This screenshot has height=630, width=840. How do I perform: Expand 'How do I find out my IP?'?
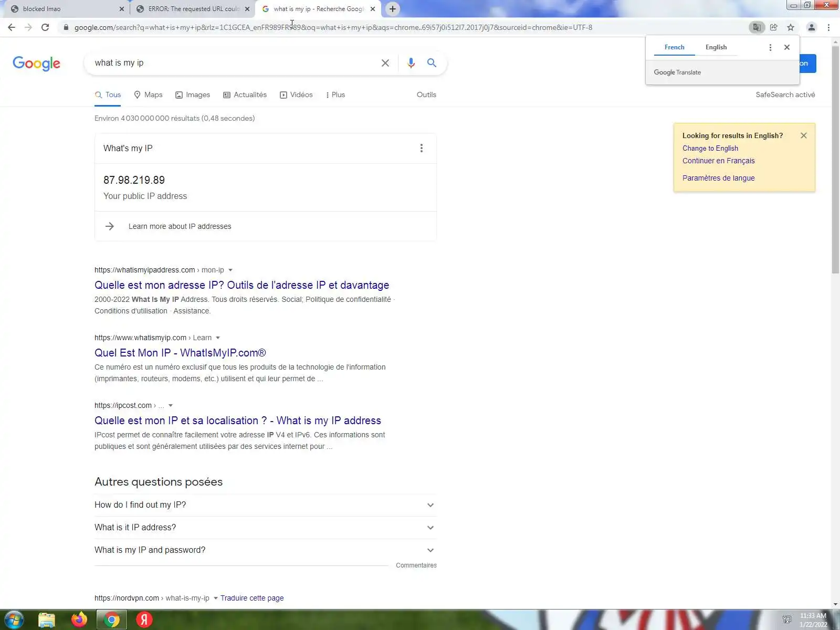pyautogui.click(x=265, y=505)
